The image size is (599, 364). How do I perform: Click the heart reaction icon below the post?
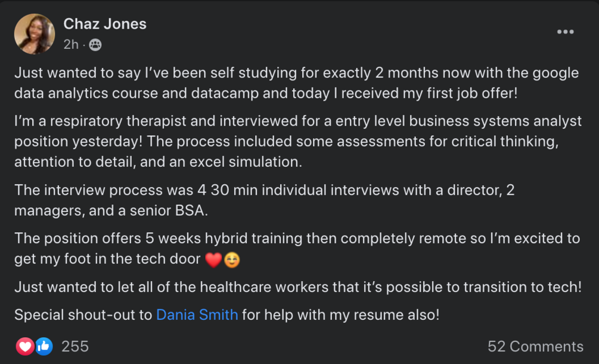(x=25, y=346)
